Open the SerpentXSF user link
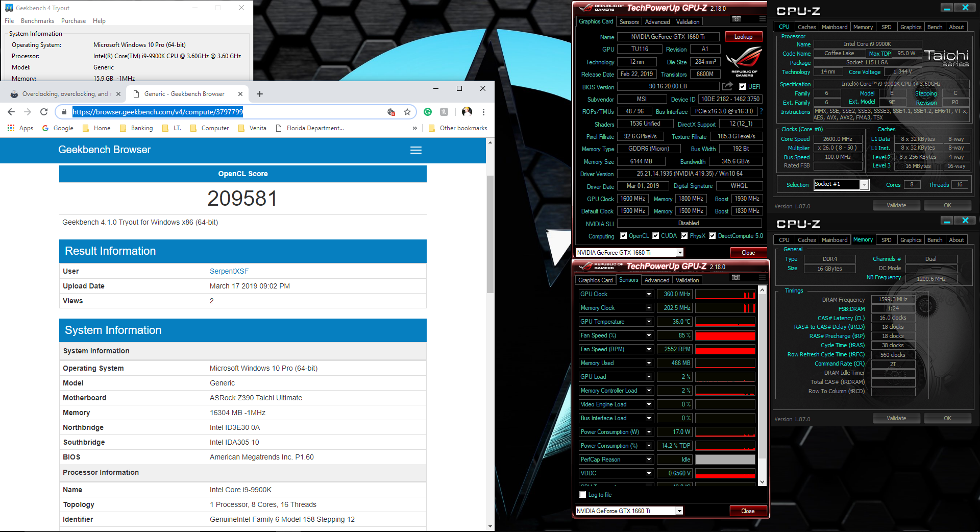The height and width of the screenshot is (532, 980). coord(229,271)
